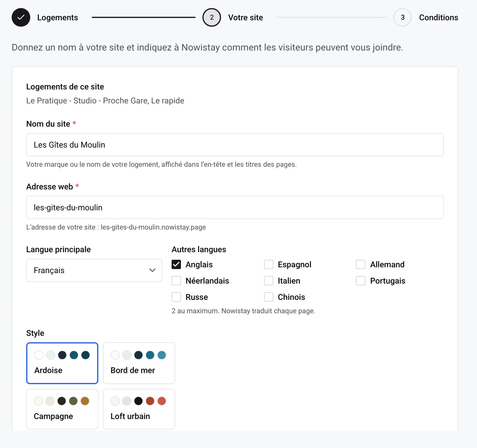Uncheck the Anglais language checkbox
The width and height of the screenshot is (477, 448).
click(x=176, y=265)
